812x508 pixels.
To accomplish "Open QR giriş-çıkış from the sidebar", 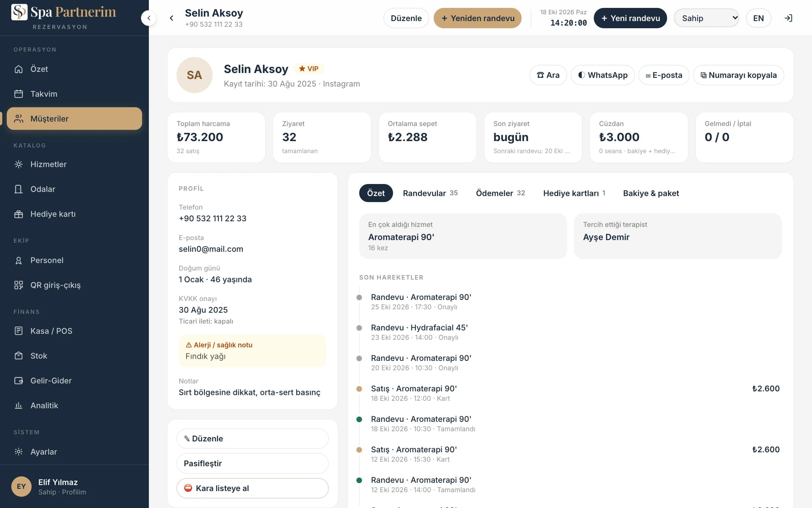I will click(74, 285).
